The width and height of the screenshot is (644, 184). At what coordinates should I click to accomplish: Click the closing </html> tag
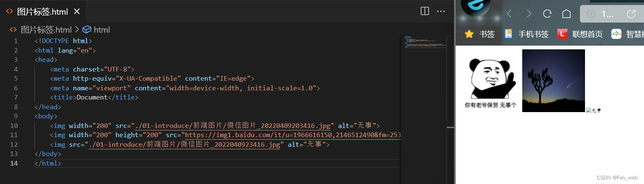coord(48,164)
